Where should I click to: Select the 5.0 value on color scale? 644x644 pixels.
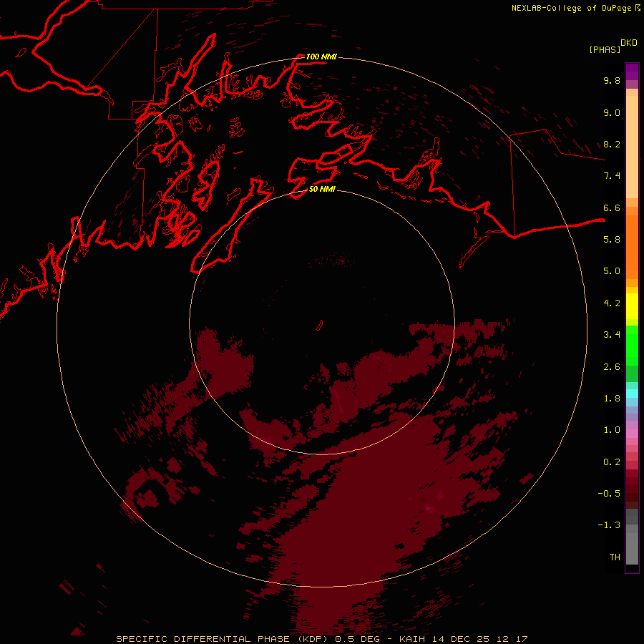pos(612,271)
